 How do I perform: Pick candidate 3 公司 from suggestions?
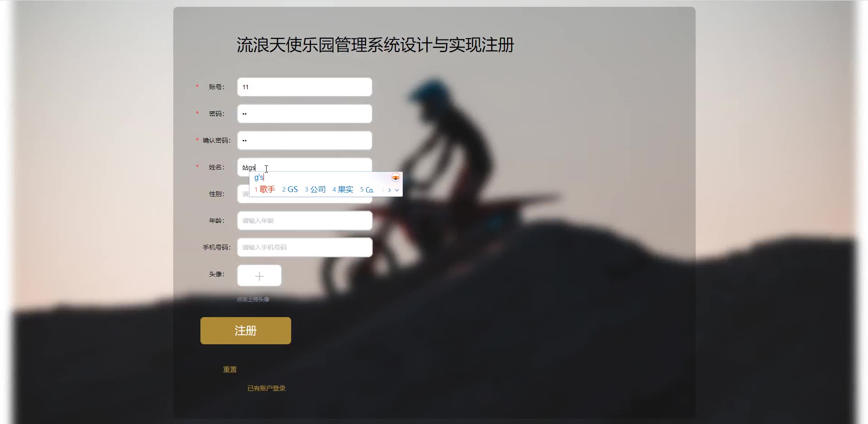(x=315, y=189)
